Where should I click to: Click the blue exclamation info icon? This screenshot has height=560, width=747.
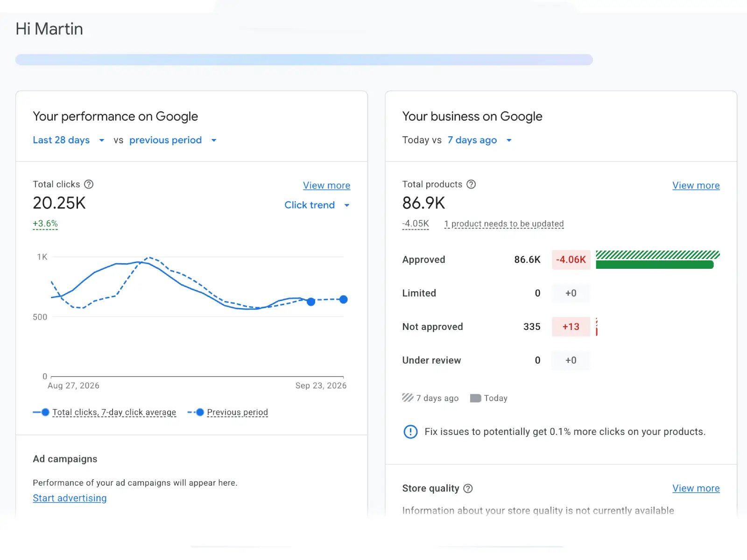(410, 432)
